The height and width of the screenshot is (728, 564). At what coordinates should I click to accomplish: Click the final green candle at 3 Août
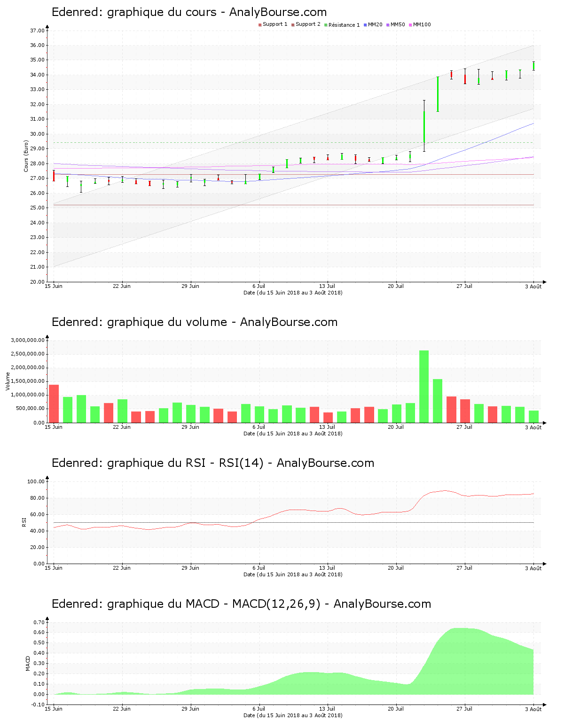pyautogui.click(x=533, y=66)
